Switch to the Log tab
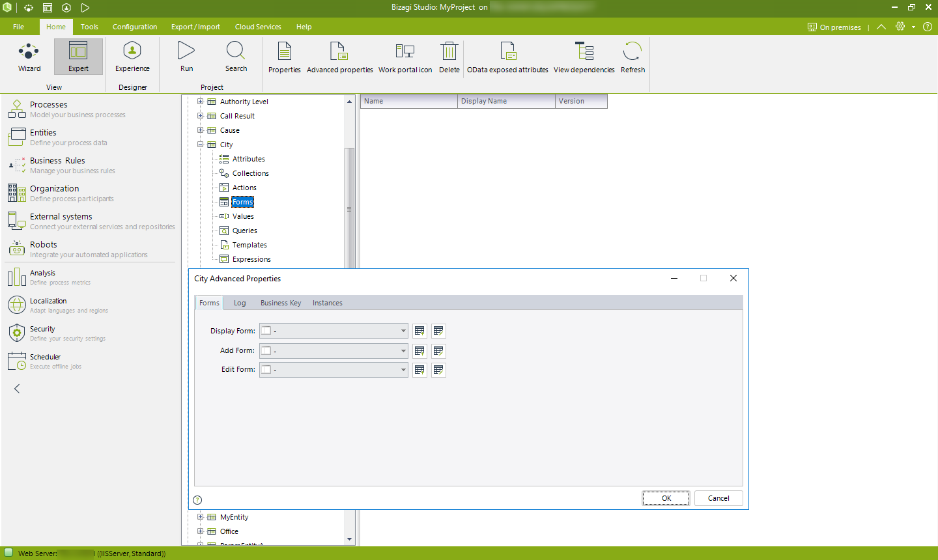Screen dimensions: 938x560 tap(240, 303)
